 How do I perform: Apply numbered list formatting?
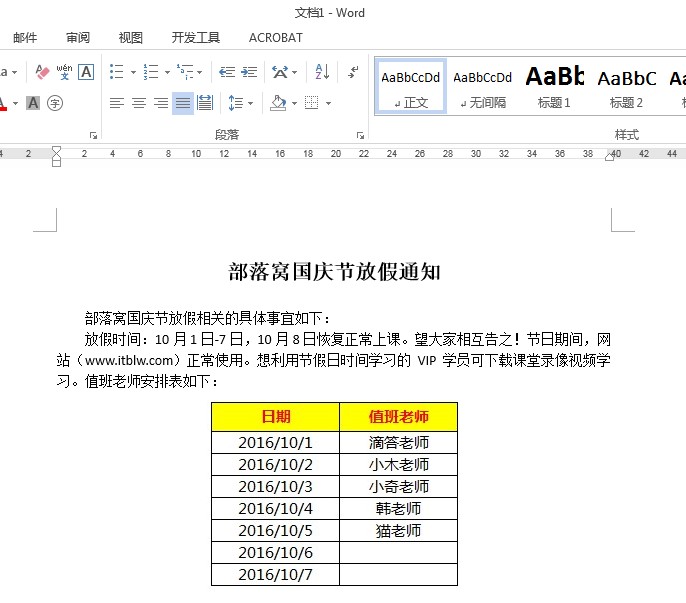pos(151,71)
